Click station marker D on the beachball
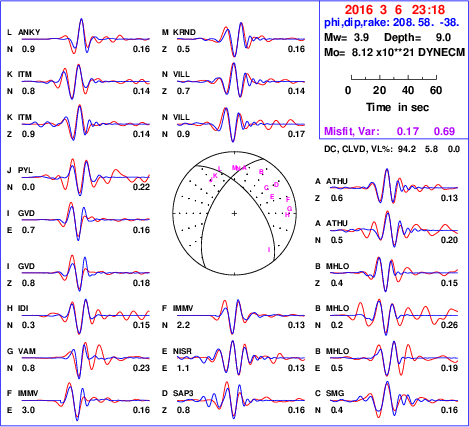Image resolution: width=469 pixels, height=427 pixels. pyautogui.click(x=276, y=185)
